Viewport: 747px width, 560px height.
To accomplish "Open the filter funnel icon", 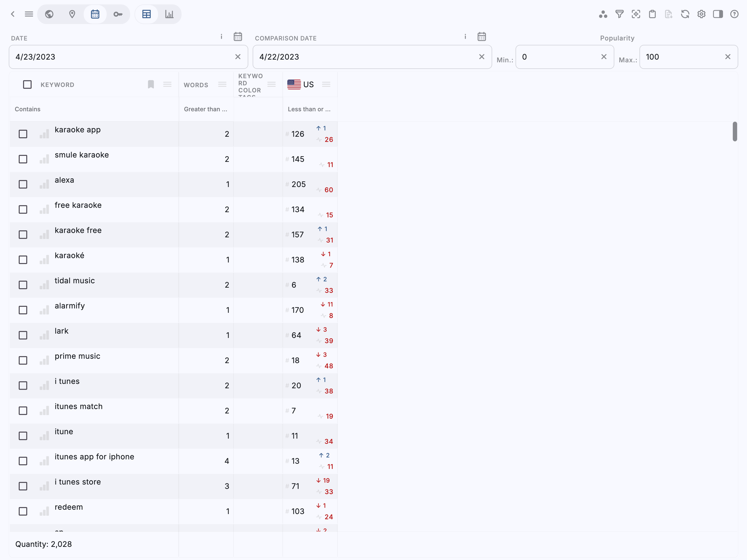I will (619, 14).
